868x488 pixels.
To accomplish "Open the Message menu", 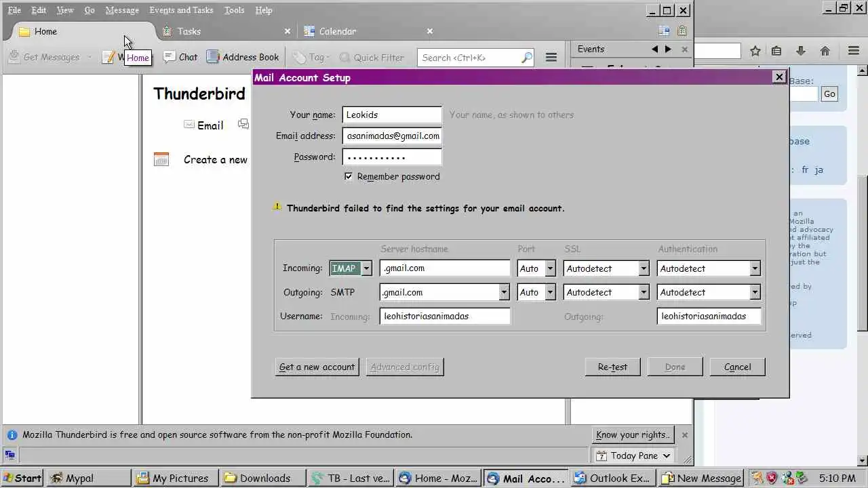I will (x=122, y=10).
